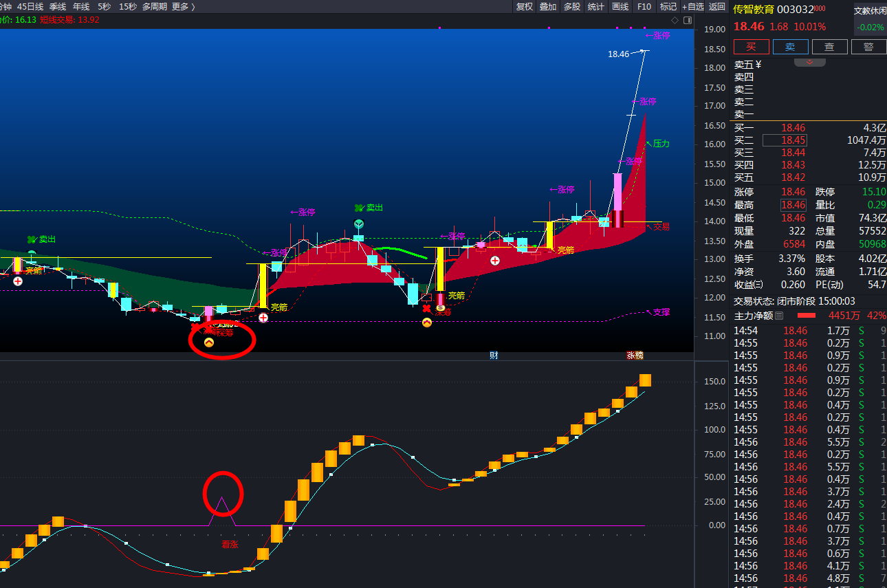This screenshot has width=887, height=588.
Task: Click the 查 query button
Action: coord(830,47)
